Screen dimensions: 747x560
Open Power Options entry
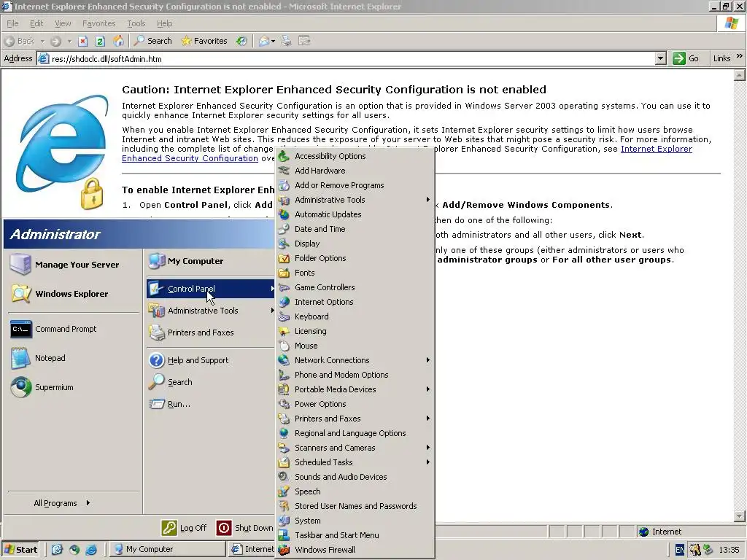[355, 404]
